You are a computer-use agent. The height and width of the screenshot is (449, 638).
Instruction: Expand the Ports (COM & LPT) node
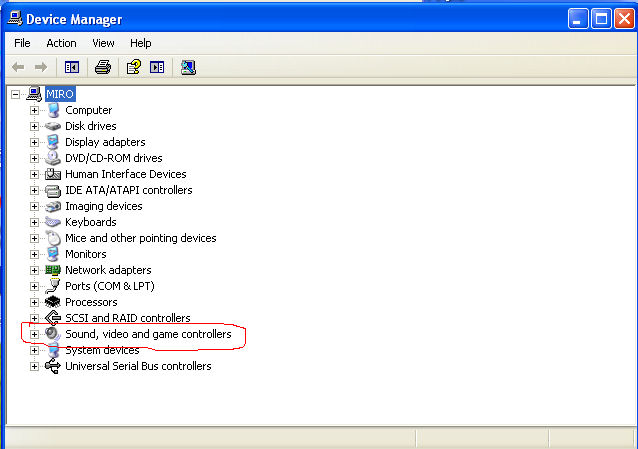point(34,286)
